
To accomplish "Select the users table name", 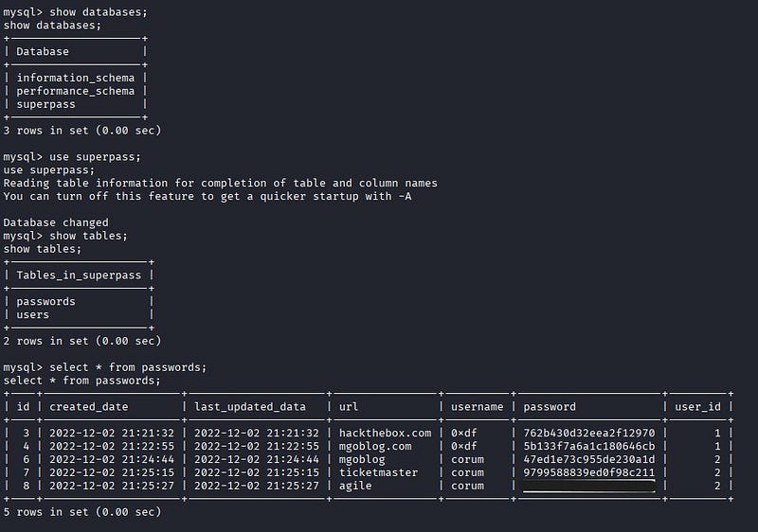I will [x=32, y=315].
